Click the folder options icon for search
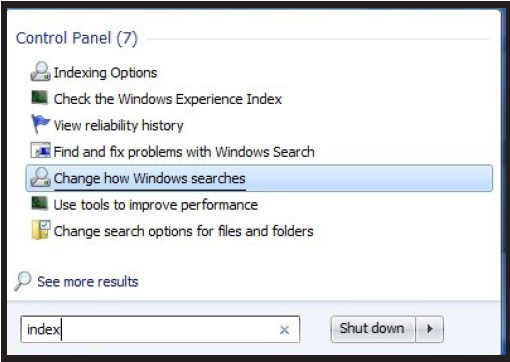The image size is (510, 362). [x=41, y=230]
